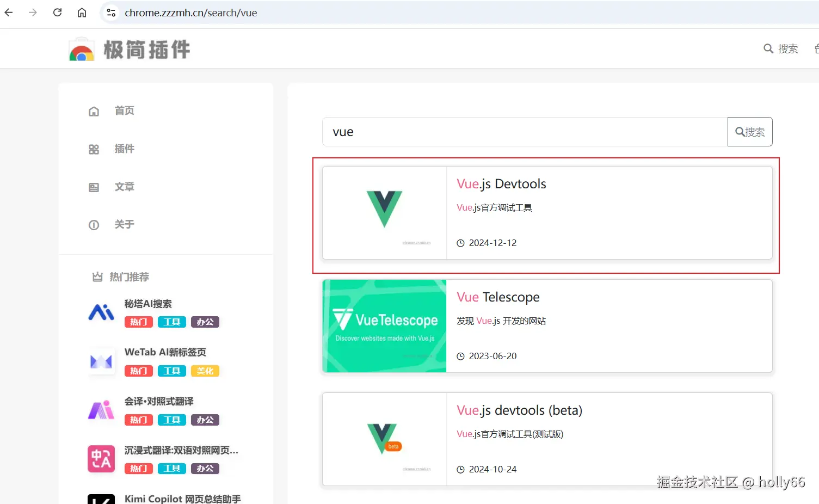The height and width of the screenshot is (504, 819).
Task: Click the 热门 tag under 会译·对照式翻译
Action: pos(139,420)
